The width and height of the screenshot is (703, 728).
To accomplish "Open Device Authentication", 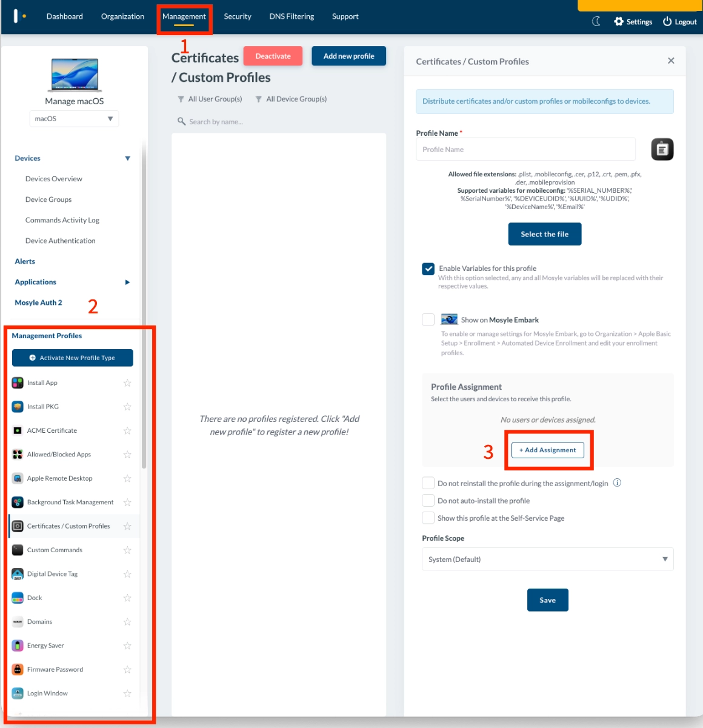I will 61,241.
